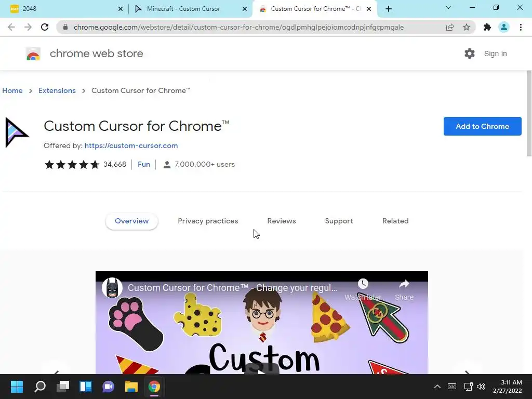
Task: Close the Minecraft - Custom Cursor tab
Action: click(x=245, y=9)
